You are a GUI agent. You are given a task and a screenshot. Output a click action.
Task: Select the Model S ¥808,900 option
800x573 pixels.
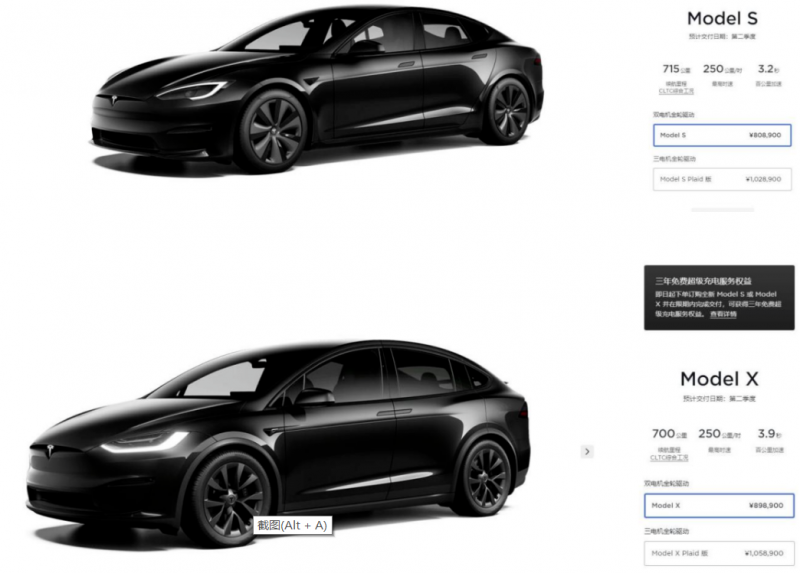[x=722, y=135]
